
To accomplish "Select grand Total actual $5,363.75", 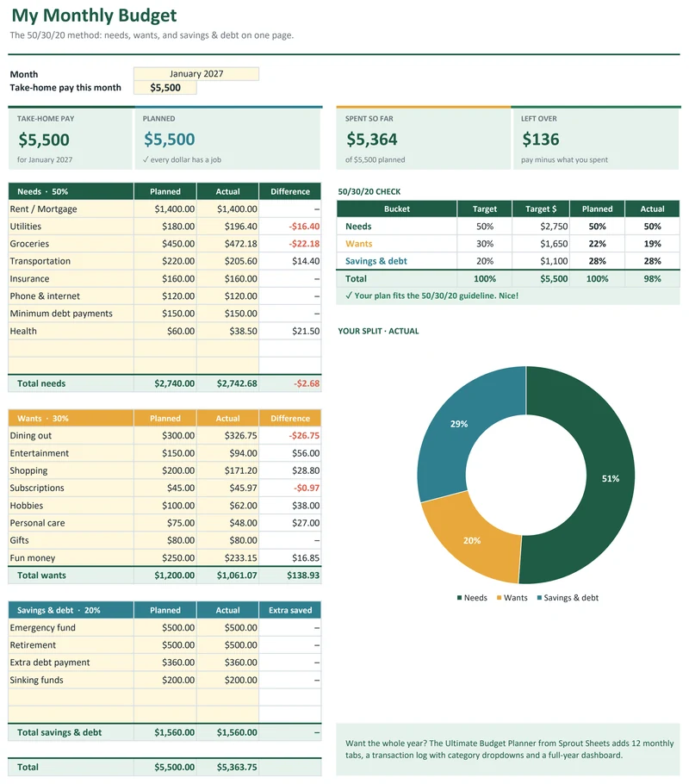I will 227,767.
